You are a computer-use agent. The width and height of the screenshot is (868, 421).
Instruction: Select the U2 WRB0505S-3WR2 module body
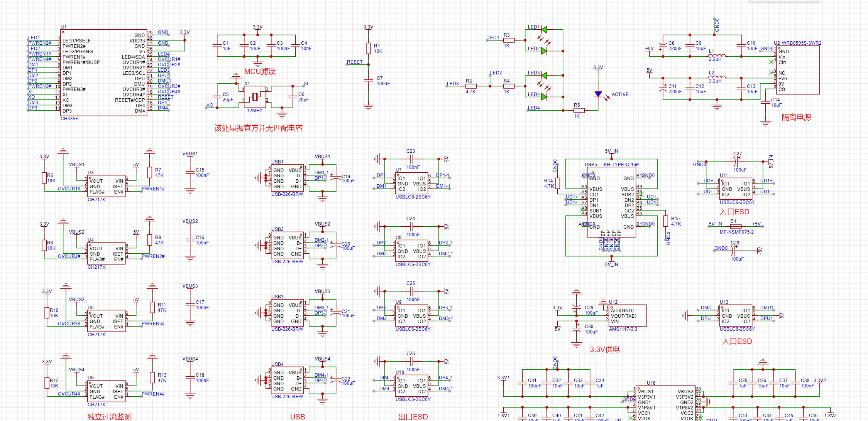pos(798,70)
